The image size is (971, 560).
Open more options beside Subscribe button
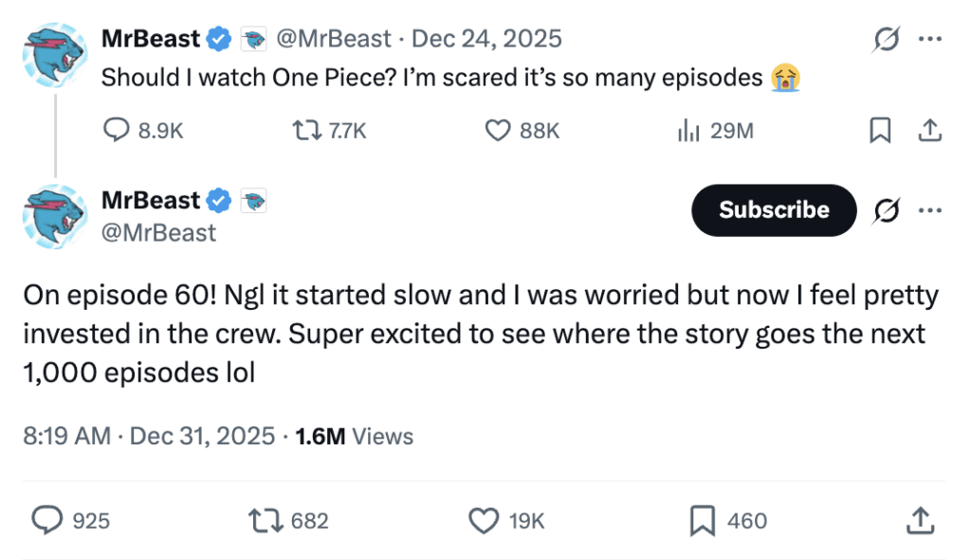(x=930, y=210)
